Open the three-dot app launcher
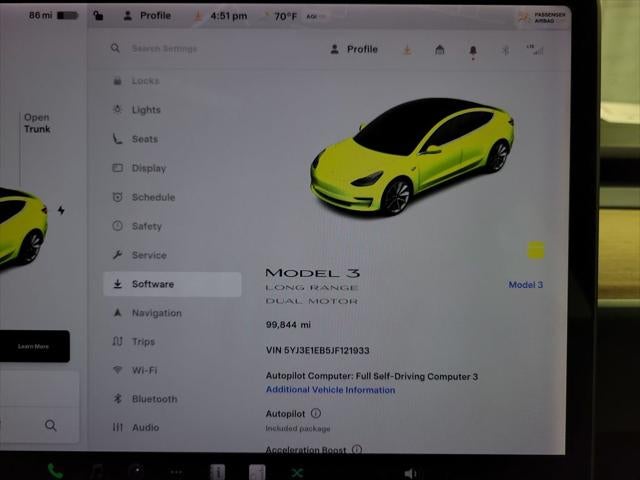Image resolution: width=640 pixels, height=480 pixels. point(176,471)
